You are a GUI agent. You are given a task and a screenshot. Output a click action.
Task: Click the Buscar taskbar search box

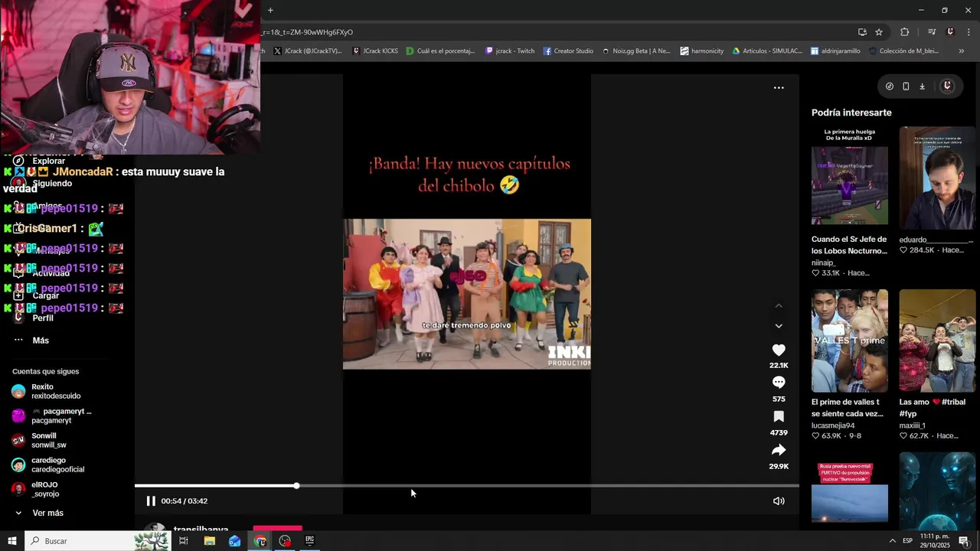click(x=98, y=541)
